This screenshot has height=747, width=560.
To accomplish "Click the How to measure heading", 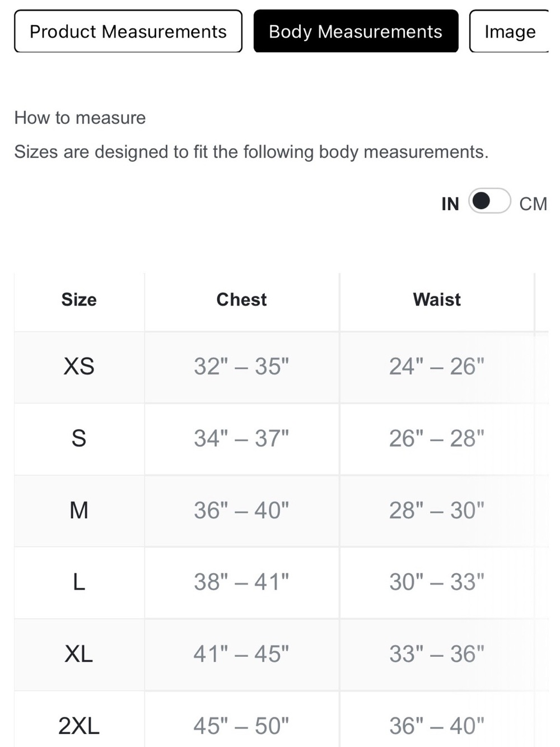I will pyautogui.click(x=80, y=118).
